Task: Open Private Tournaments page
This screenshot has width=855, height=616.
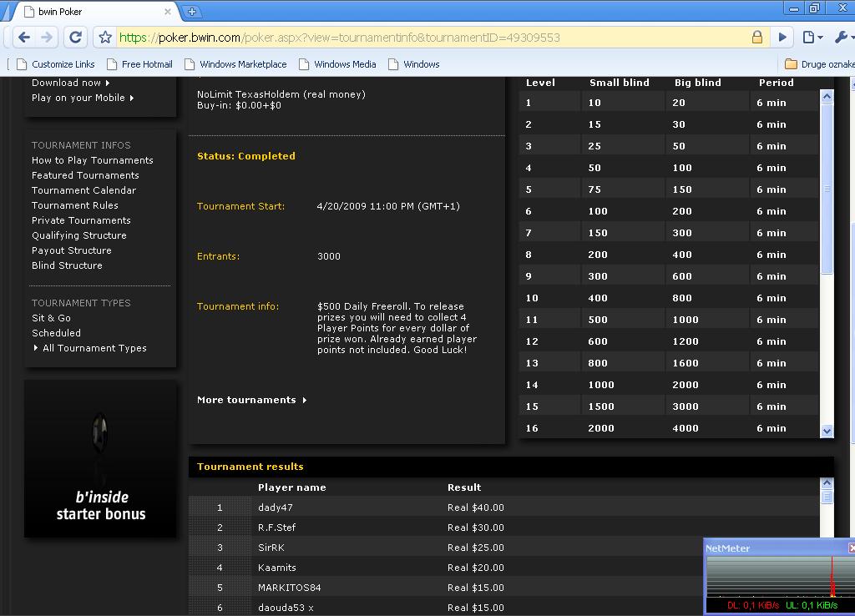Action: 81,220
